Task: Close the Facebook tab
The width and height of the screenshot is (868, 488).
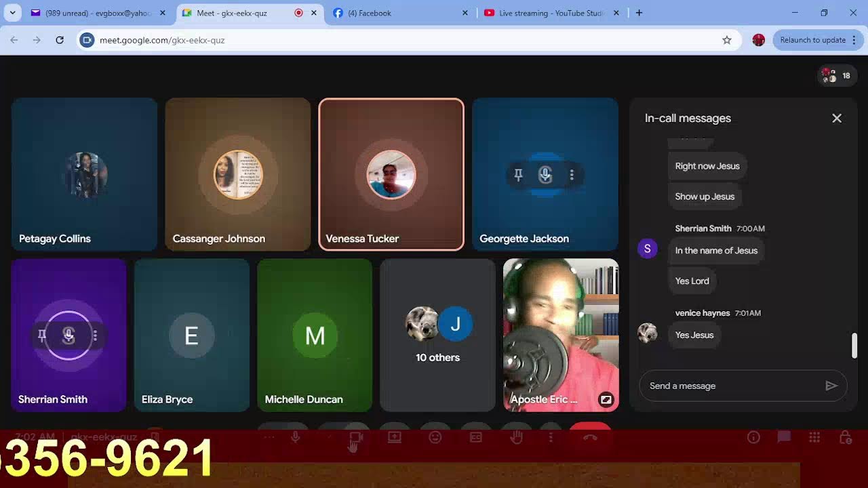Action: [x=465, y=13]
